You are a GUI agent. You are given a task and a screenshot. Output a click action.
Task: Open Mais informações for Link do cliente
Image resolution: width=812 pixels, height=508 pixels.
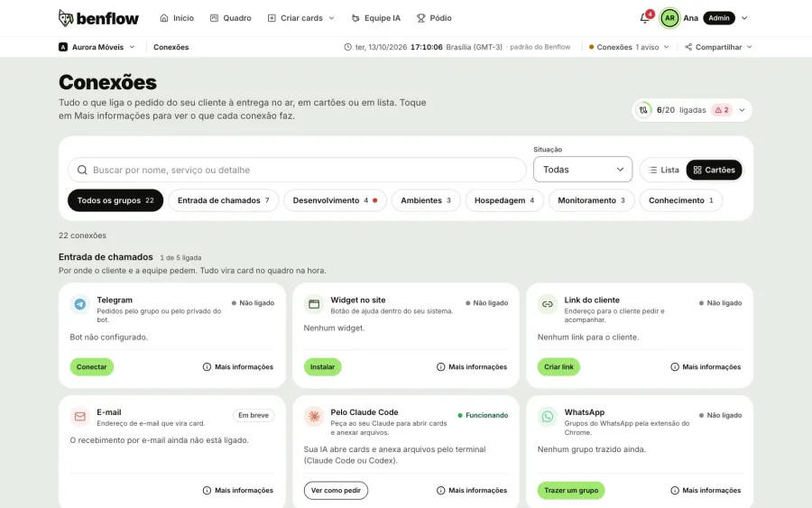point(706,366)
